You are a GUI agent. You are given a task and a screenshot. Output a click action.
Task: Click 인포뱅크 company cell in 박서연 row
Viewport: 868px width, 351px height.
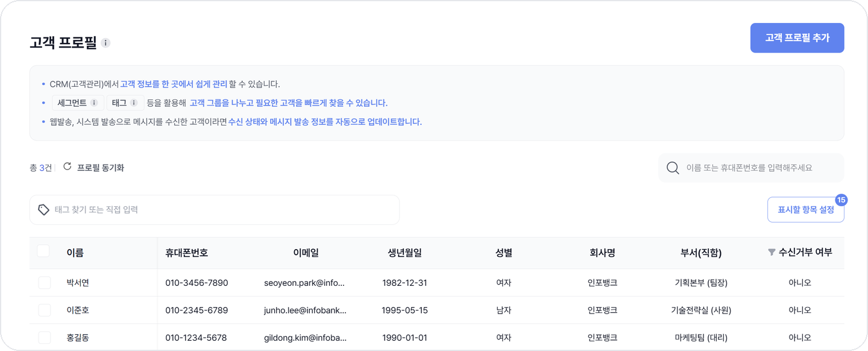point(602,283)
